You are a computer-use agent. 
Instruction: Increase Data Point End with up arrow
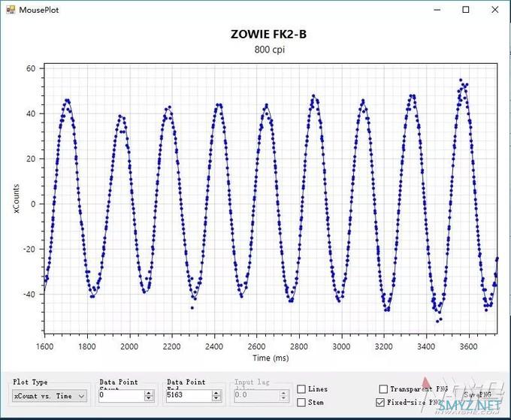[x=216, y=393]
